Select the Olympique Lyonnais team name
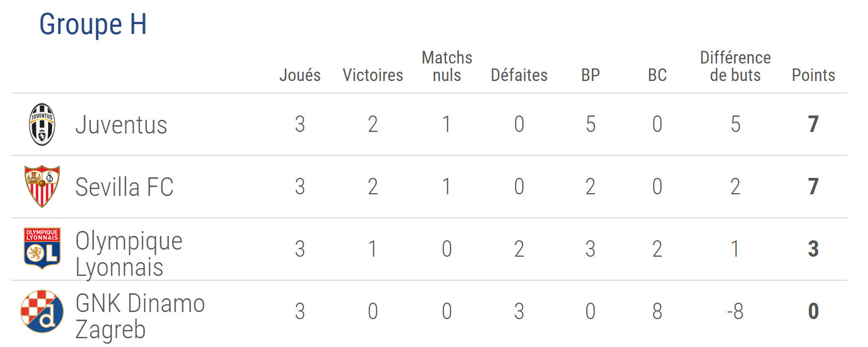Image resolution: width=868 pixels, height=347 pixels. point(129,254)
